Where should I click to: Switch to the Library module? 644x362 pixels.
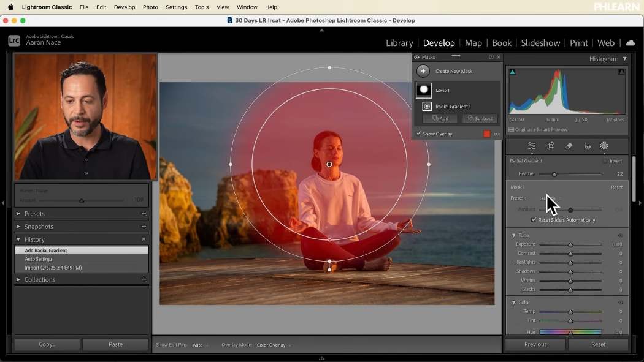pos(399,43)
